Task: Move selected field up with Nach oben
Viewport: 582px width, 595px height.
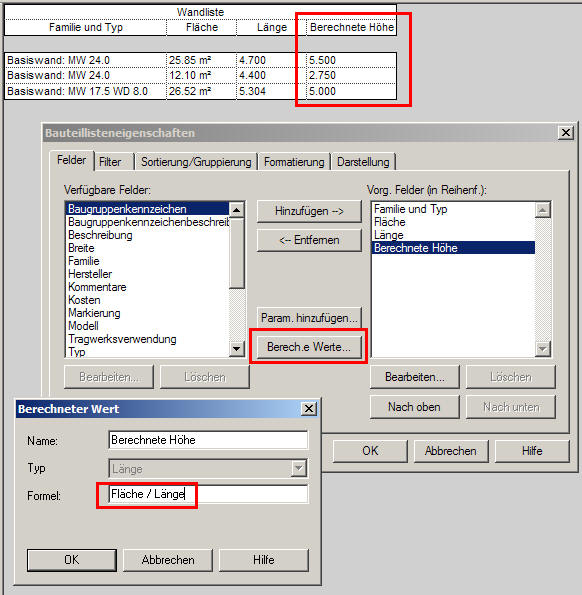Action: [x=414, y=407]
